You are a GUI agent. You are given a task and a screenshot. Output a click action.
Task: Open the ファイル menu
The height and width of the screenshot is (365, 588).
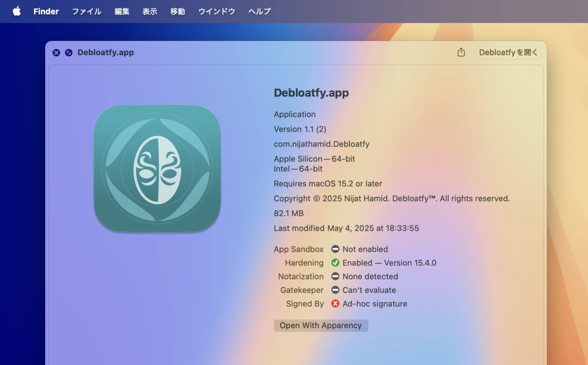click(x=86, y=11)
